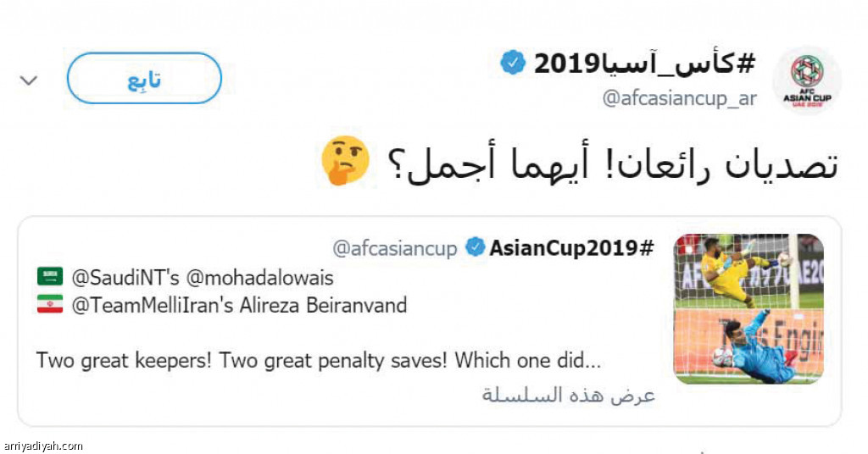Open the blue-kit goalkeeper diving photo
Viewport: 868px width, 454px height.
(x=748, y=346)
